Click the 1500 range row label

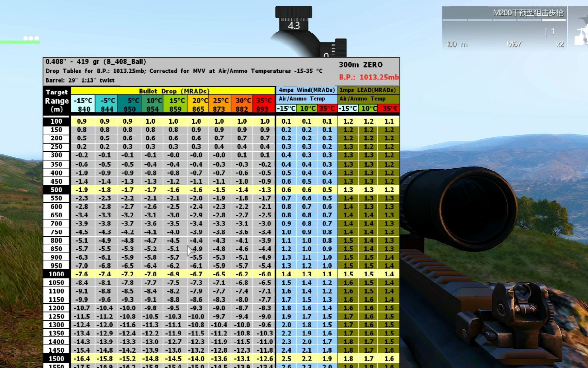[56, 359]
